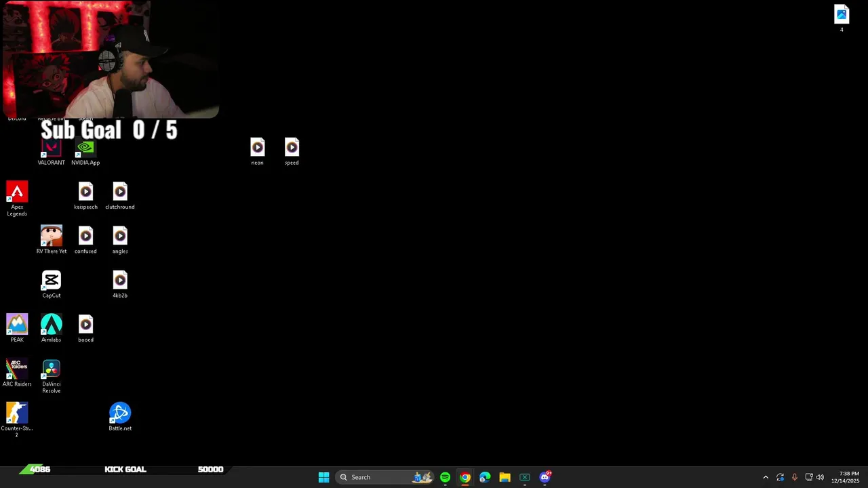This screenshot has height=488, width=868.
Task: Select the Counter-Strike 2 desktop icon
Action: click(17, 420)
